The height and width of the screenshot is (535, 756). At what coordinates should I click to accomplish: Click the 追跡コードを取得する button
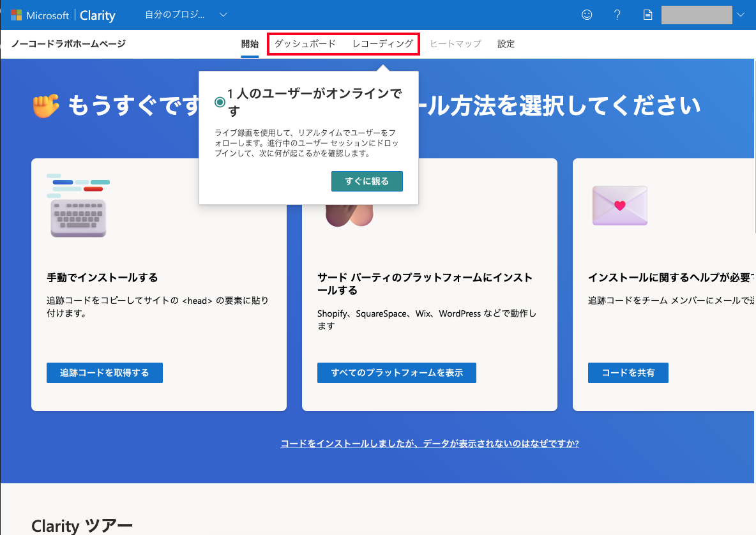(105, 373)
